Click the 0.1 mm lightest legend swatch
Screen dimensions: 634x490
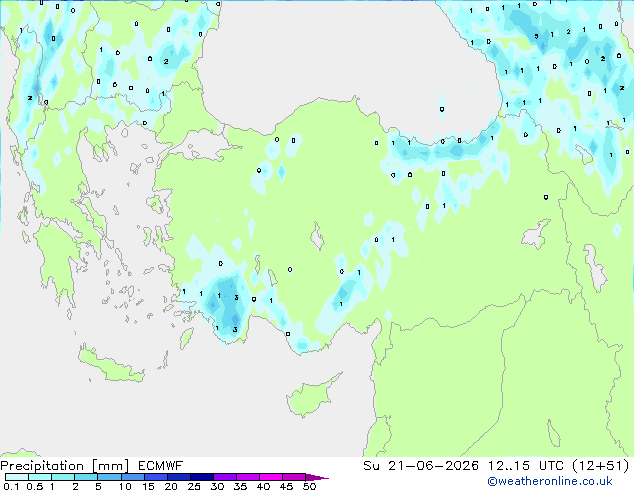coord(17,477)
